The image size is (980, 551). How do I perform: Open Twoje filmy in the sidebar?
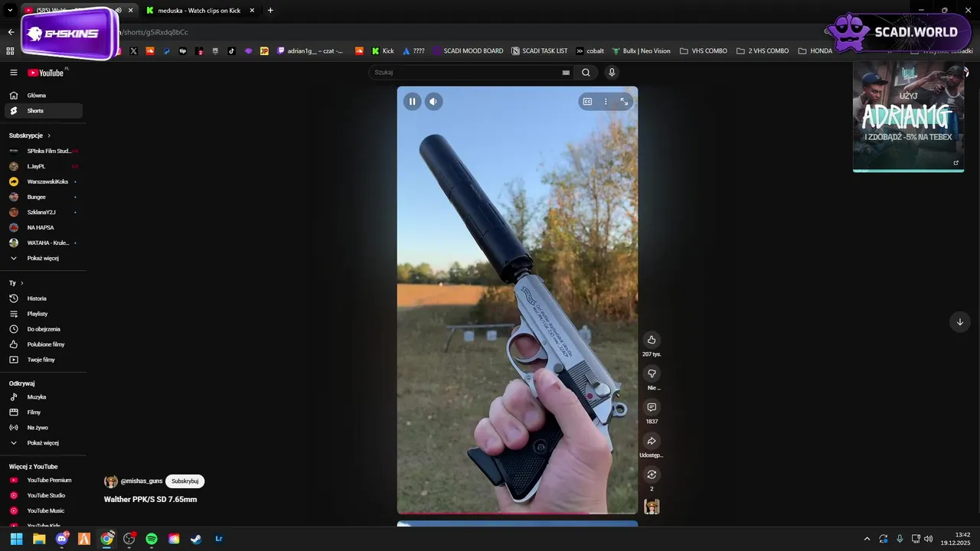[x=44, y=360]
